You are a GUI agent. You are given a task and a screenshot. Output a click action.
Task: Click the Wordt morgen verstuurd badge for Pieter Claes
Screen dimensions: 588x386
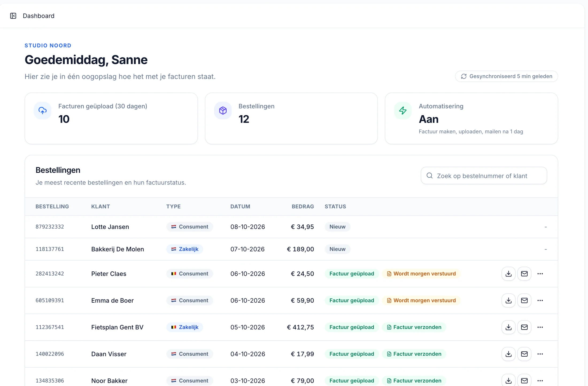[421, 274]
